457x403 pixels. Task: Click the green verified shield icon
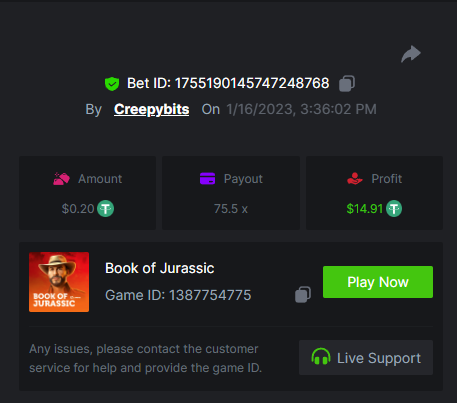112,84
